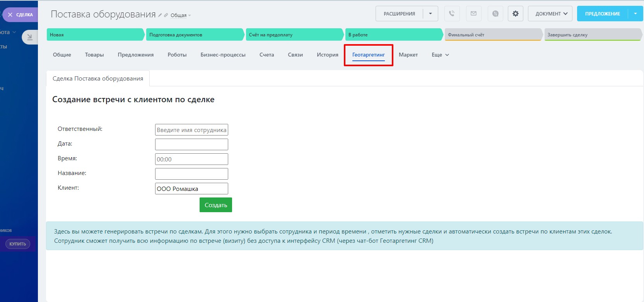Close the deal with СДЕЛКА X button

tap(20, 15)
